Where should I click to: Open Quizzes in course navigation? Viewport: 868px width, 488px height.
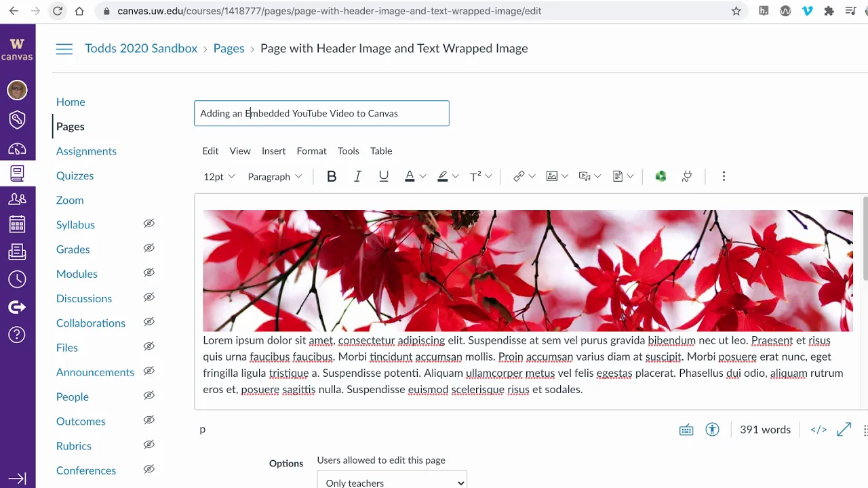[x=75, y=176]
